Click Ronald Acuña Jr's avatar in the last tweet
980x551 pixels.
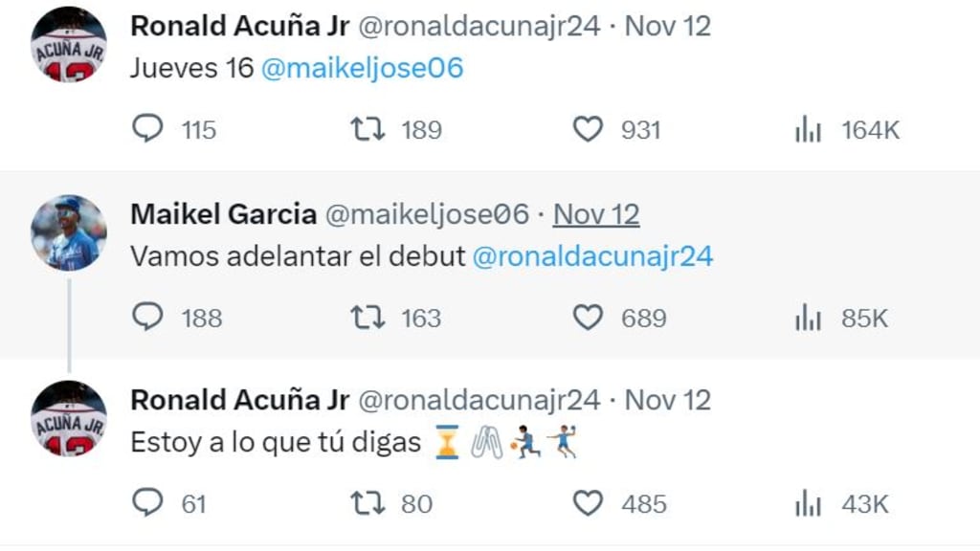coord(69,419)
